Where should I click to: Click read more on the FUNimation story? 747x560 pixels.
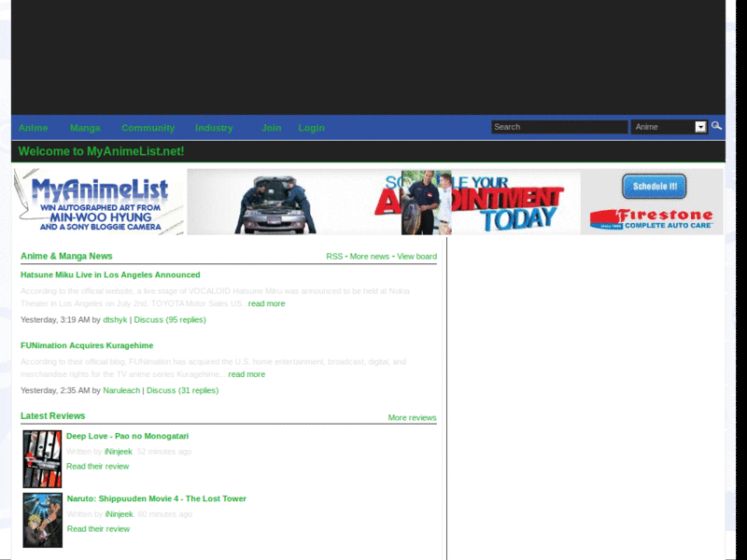[x=247, y=373]
